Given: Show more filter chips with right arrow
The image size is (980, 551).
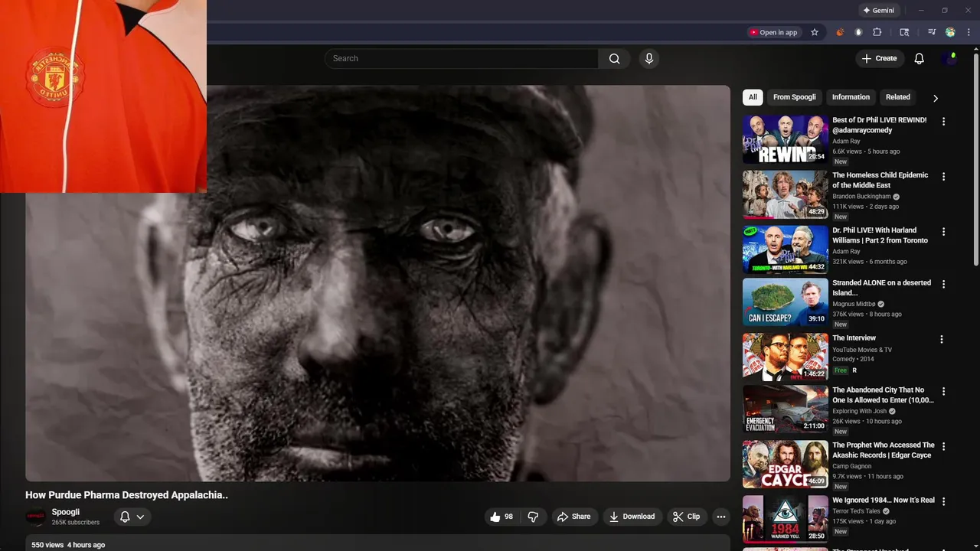Looking at the screenshot, I should pyautogui.click(x=935, y=98).
